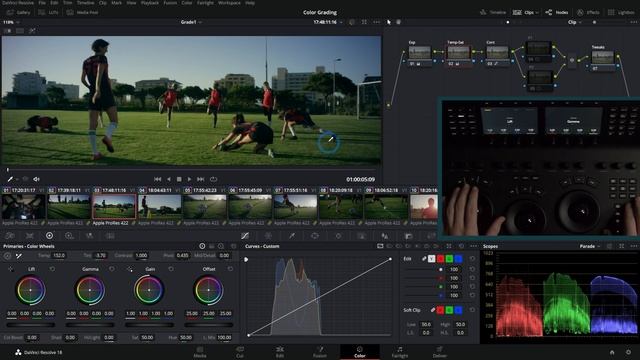Reset the Soft Clip settings

point(472,310)
